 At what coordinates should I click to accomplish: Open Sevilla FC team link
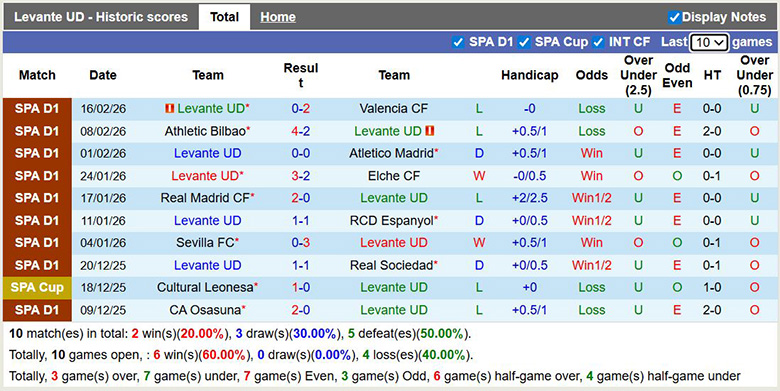(x=205, y=243)
